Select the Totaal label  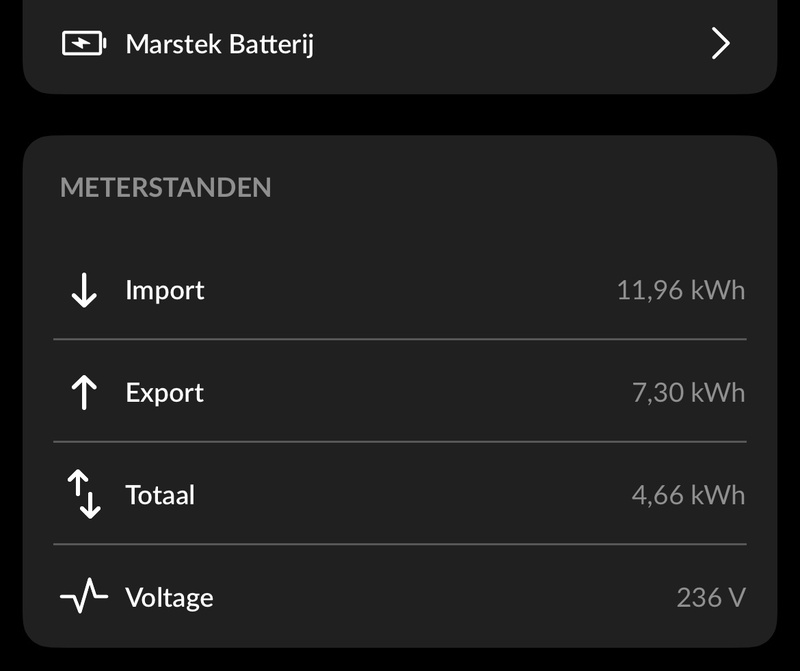(x=160, y=495)
